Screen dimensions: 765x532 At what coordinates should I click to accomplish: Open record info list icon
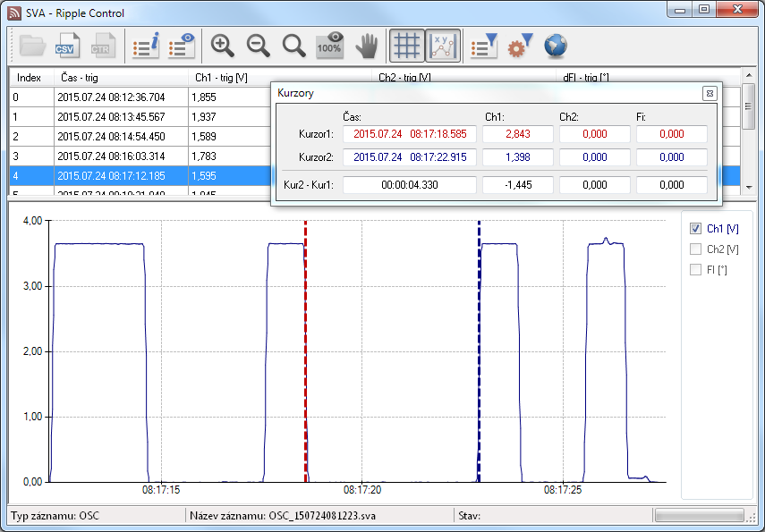tap(146, 46)
